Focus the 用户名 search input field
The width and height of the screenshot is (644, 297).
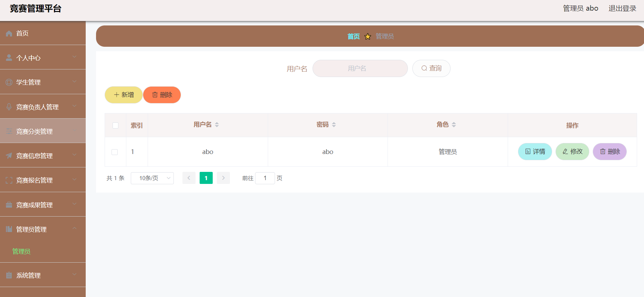[x=360, y=68]
